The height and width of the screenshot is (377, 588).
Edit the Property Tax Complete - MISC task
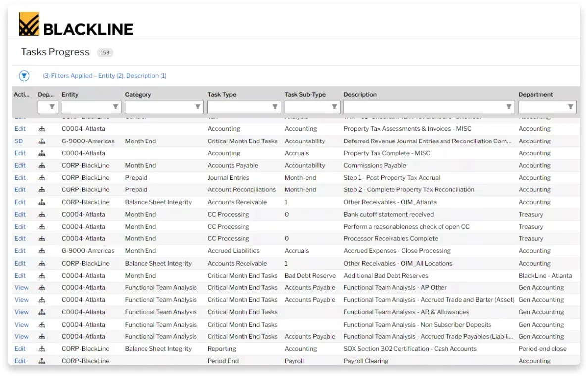tap(20, 153)
